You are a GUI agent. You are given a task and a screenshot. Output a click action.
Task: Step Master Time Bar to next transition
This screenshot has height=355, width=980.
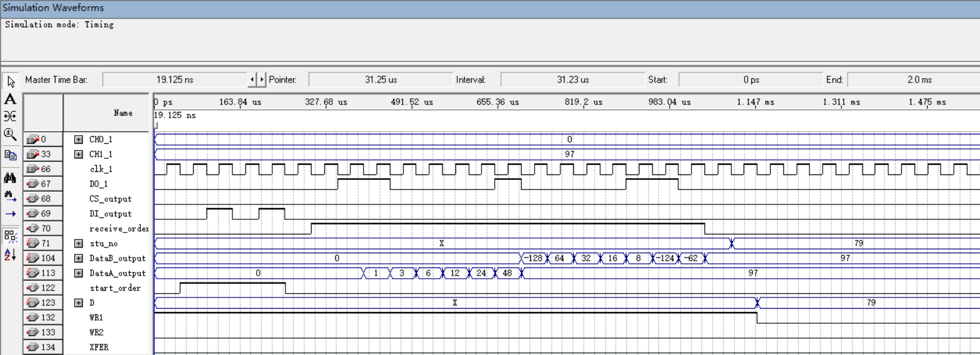(x=262, y=79)
